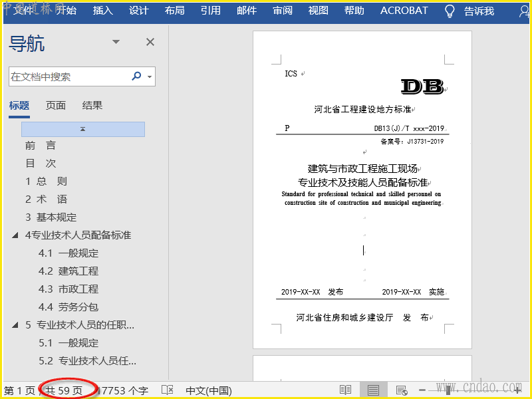
Task: Click the 2019-XX-XX 实施 date text
Action: pyautogui.click(x=413, y=292)
